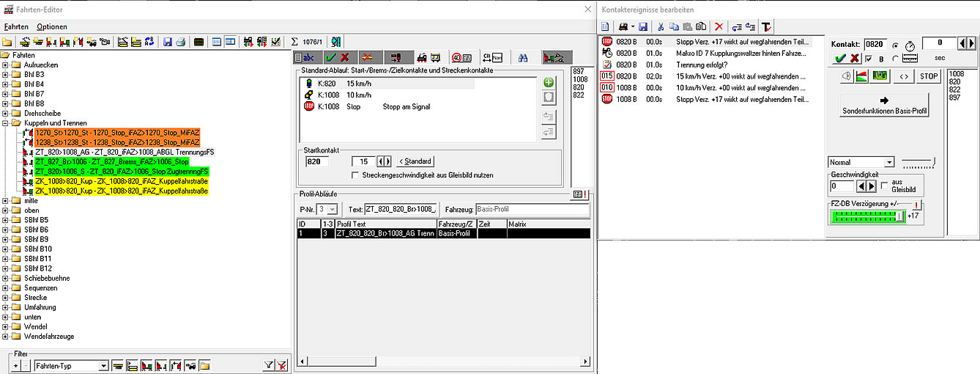
Task: Check the 'aus Gleisbild' speed checkbox
Action: coord(884,184)
